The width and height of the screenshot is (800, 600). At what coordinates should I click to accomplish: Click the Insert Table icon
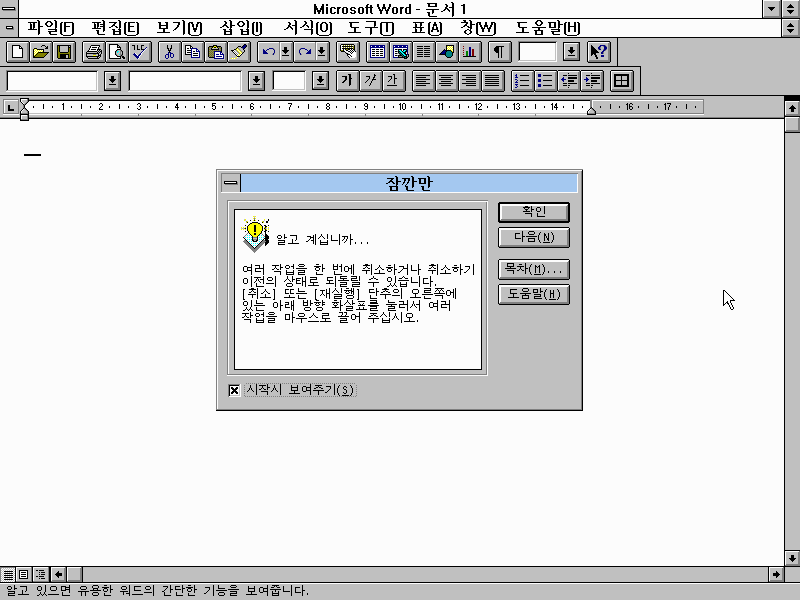[x=378, y=52]
